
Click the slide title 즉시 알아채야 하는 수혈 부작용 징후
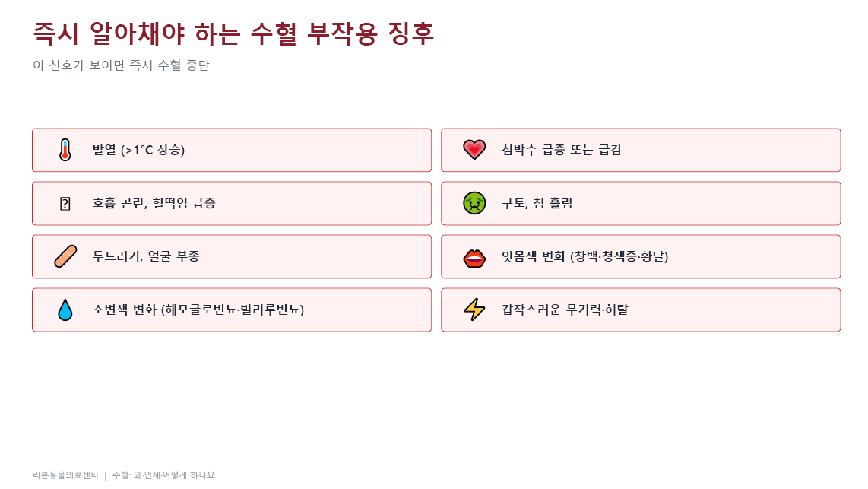click(x=233, y=33)
